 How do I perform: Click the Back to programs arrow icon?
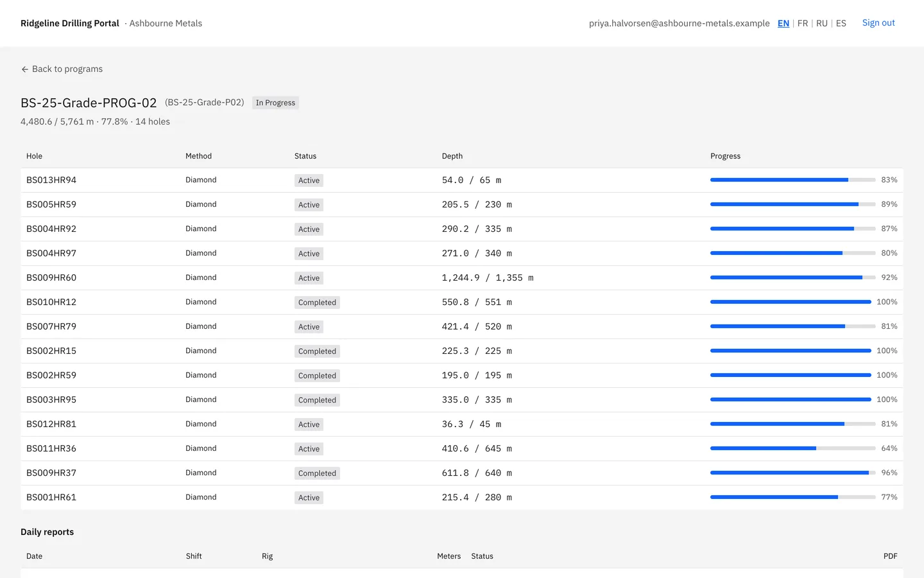[25, 69]
